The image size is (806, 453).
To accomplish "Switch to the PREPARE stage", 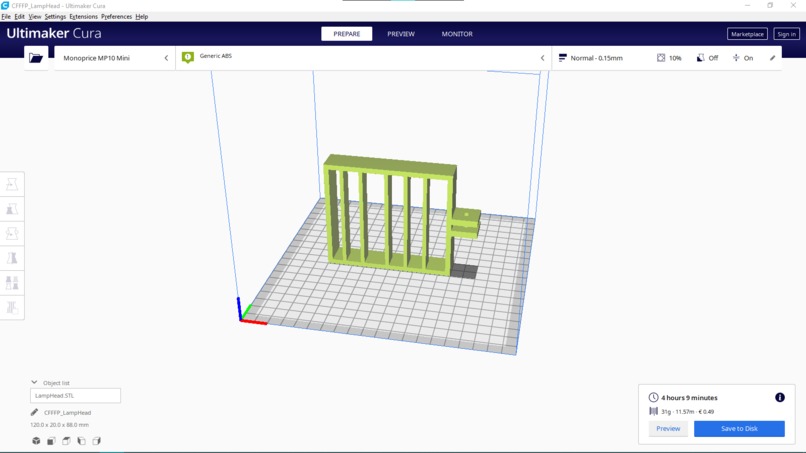I will pos(346,34).
